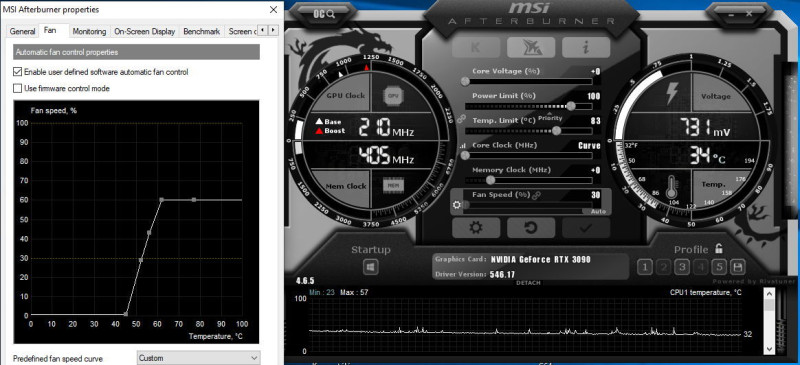Open the information i button
This screenshot has height=365, width=800.
tap(586, 47)
